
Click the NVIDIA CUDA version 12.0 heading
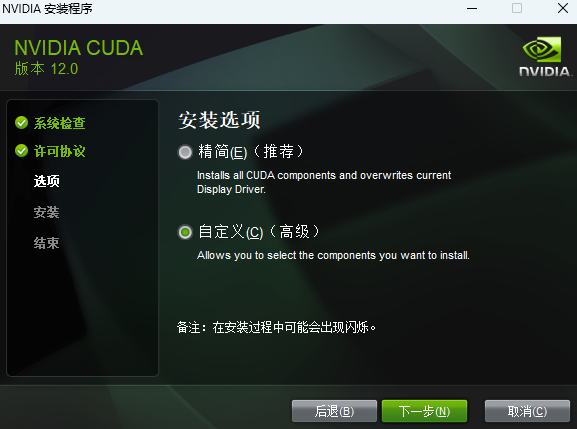78,57
